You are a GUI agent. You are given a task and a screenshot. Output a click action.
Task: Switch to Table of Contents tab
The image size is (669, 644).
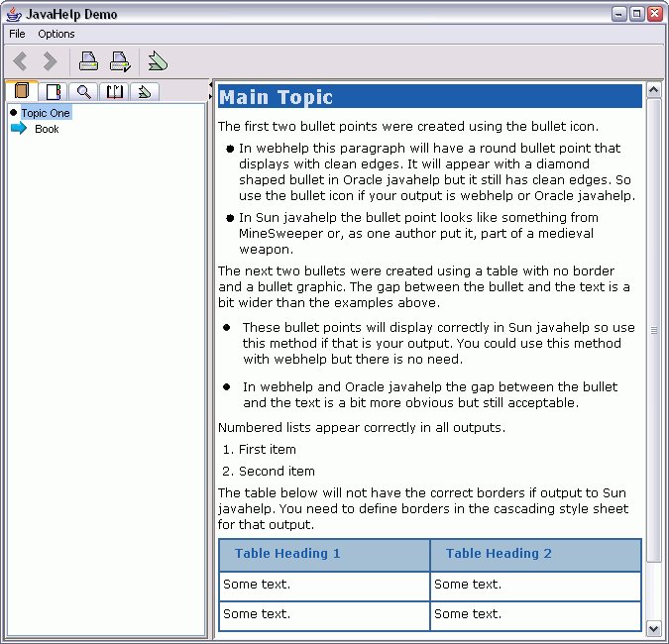[22, 91]
